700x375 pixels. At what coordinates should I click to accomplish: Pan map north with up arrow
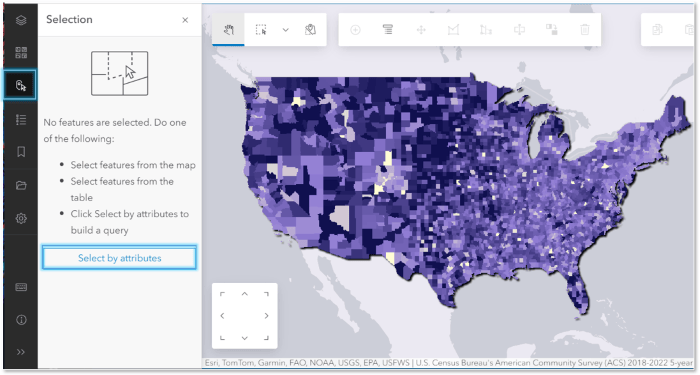point(244,294)
